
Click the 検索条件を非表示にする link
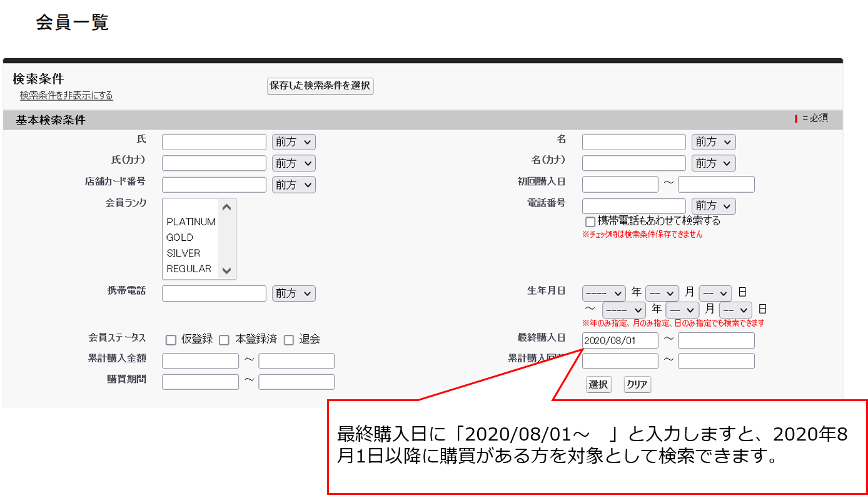pos(66,96)
